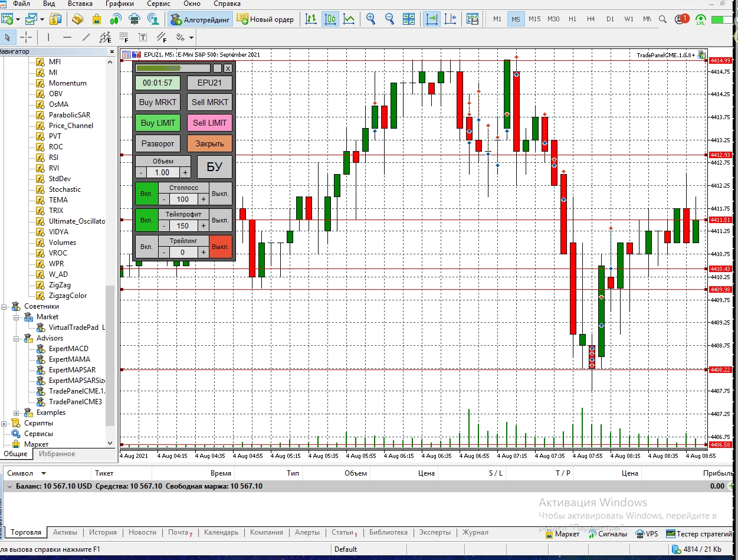Toggle the chart shift option

click(x=451, y=19)
